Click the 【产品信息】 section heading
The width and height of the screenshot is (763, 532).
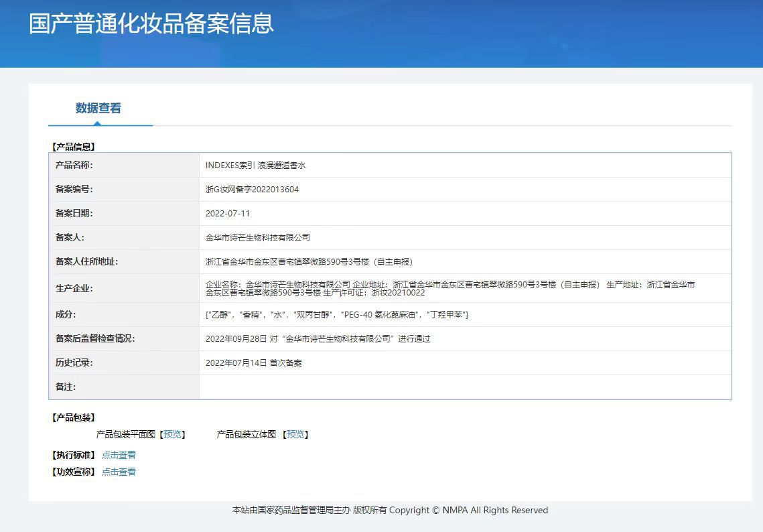[74, 146]
